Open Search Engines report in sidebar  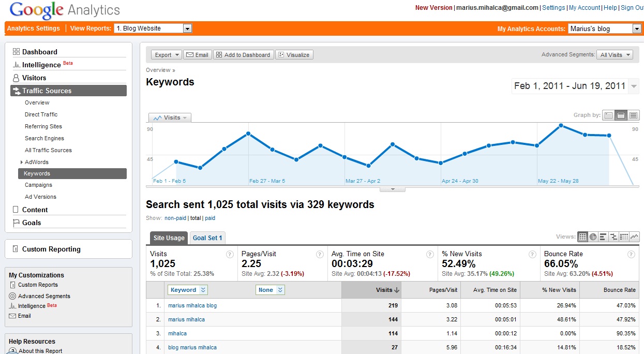point(44,138)
